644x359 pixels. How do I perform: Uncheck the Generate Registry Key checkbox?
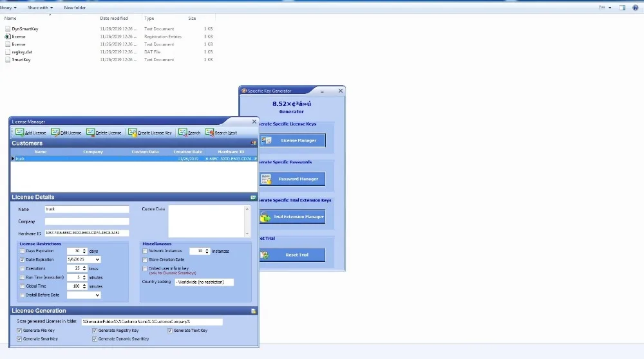[95, 330]
